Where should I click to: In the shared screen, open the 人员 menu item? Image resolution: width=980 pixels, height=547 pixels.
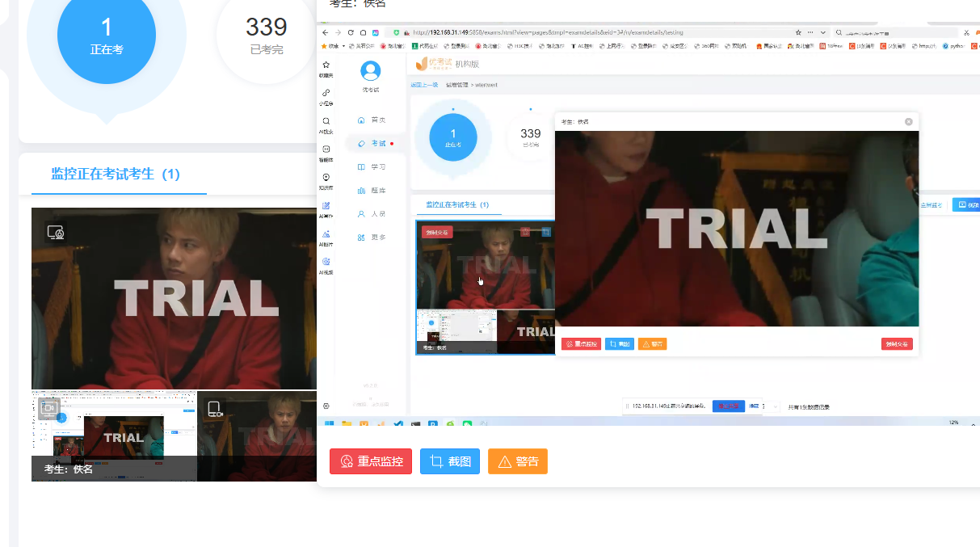coord(372,214)
